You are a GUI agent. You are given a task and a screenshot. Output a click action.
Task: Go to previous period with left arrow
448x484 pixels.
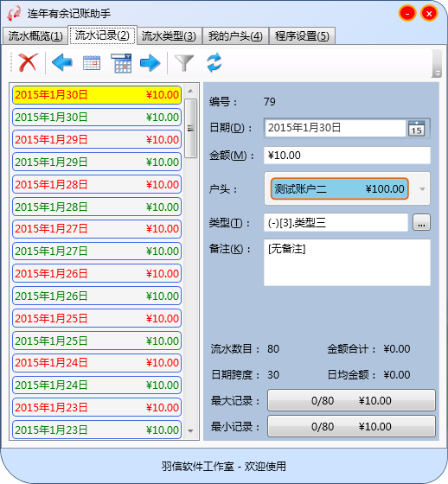coord(62,62)
